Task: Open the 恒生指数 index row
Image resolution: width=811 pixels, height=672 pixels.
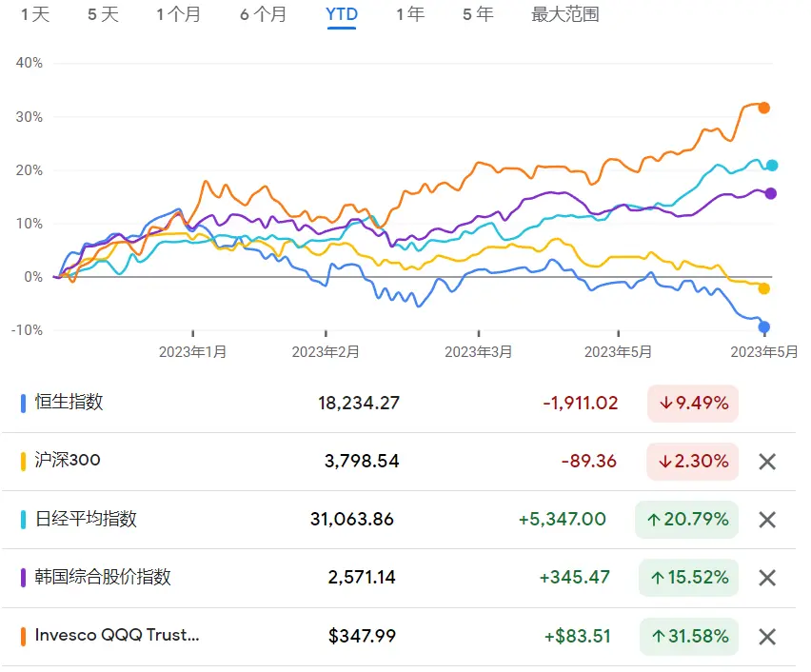Action: coord(398,403)
